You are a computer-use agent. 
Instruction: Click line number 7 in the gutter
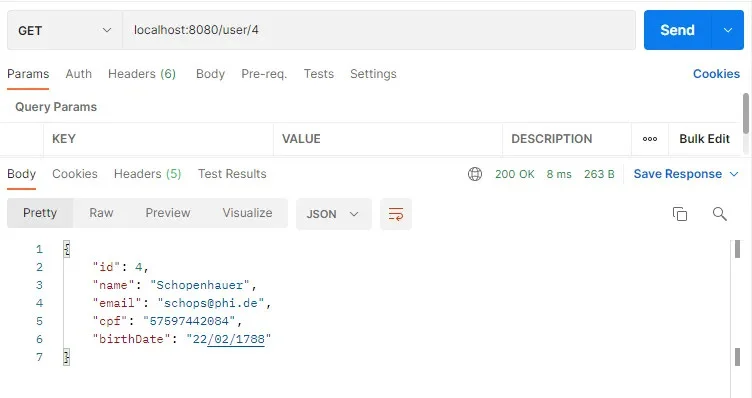click(x=39, y=357)
